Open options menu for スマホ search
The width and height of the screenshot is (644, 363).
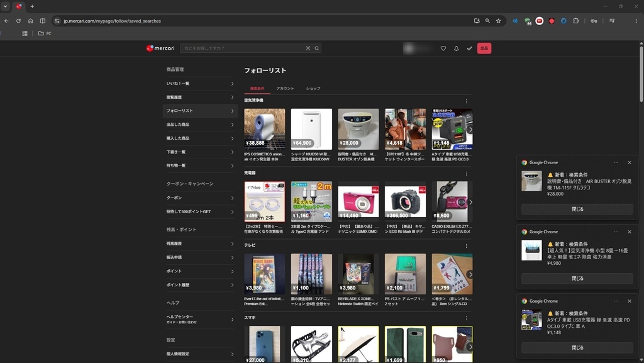click(466, 318)
